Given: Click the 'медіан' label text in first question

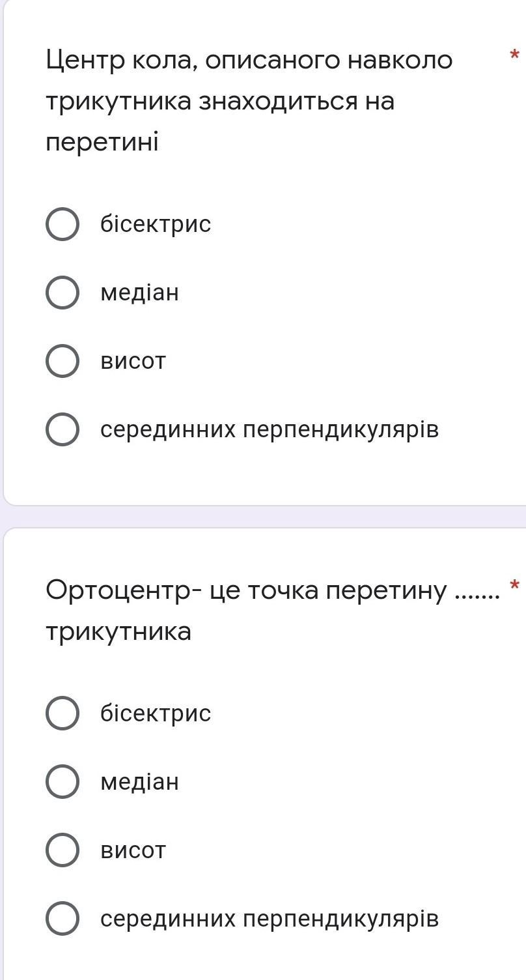Looking at the screenshot, I should 139,293.
